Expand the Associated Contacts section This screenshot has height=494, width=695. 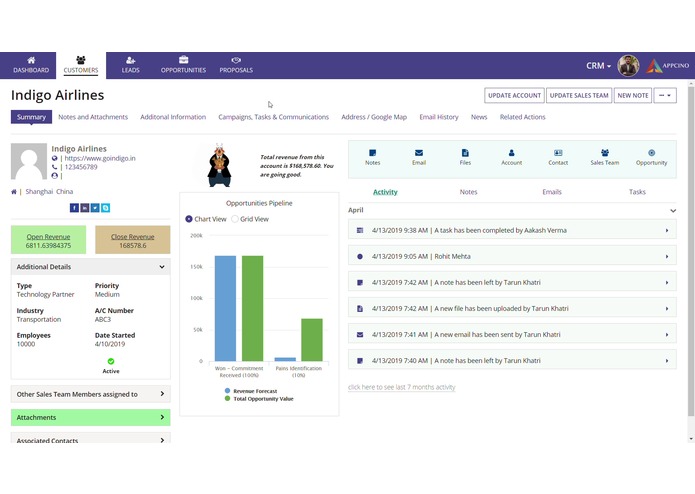[90, 439]
